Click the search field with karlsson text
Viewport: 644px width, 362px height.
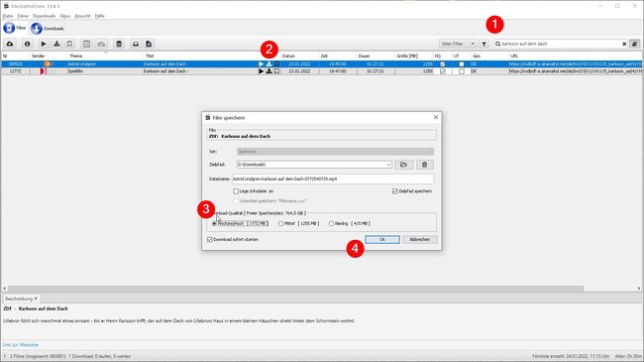pyautogui.click(x=561, y=44)
